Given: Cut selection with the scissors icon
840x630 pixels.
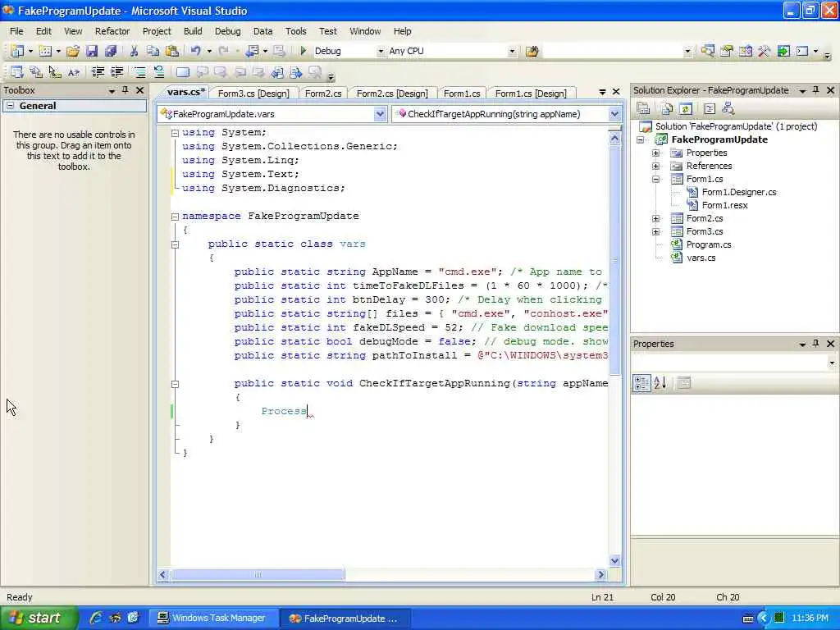Looking at the screenshot, I should point(134,51).
